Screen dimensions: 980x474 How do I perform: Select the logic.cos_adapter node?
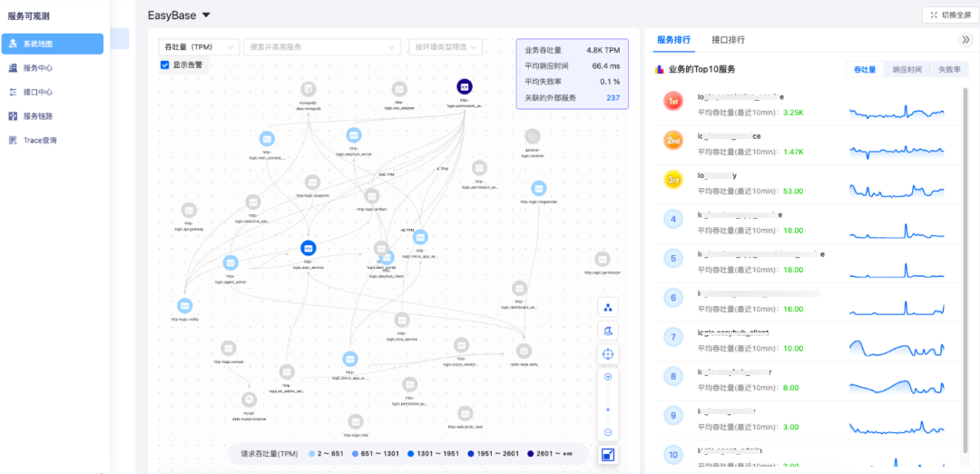[399, 89]
